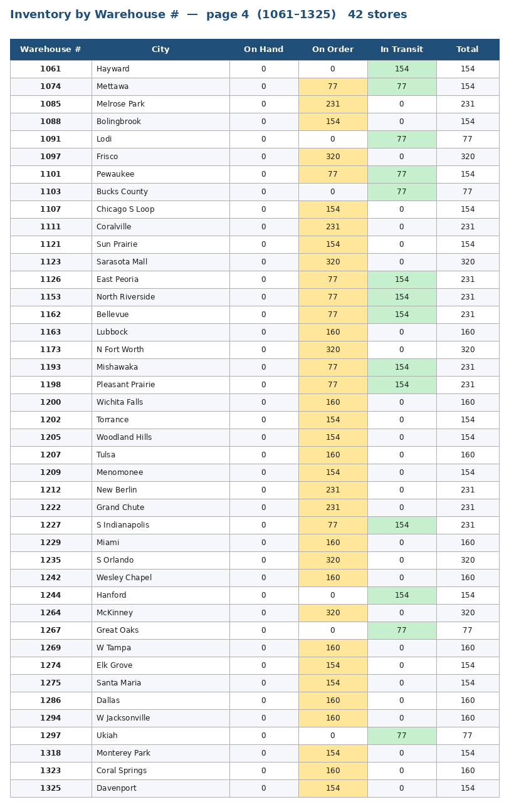The height and width of the screenshot is (812, 509).
Task: Click the Melrose Park city cell
Action: [160, 104]
